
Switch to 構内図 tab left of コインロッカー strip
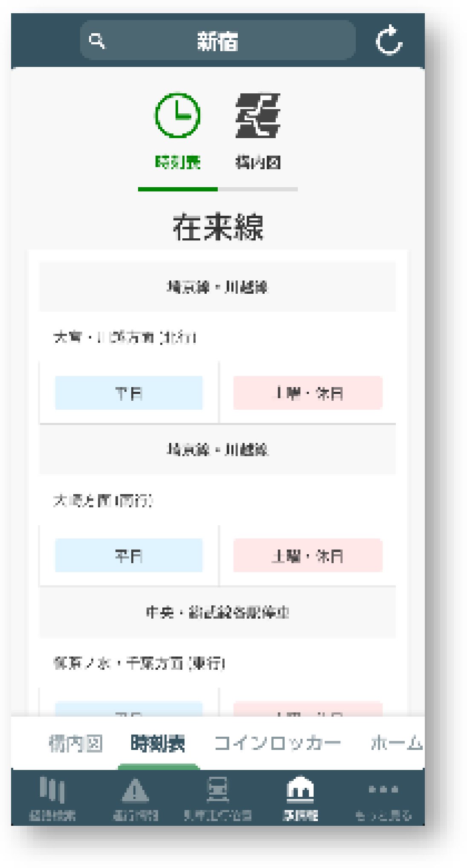pyautogui.click(x=76, y=744)
